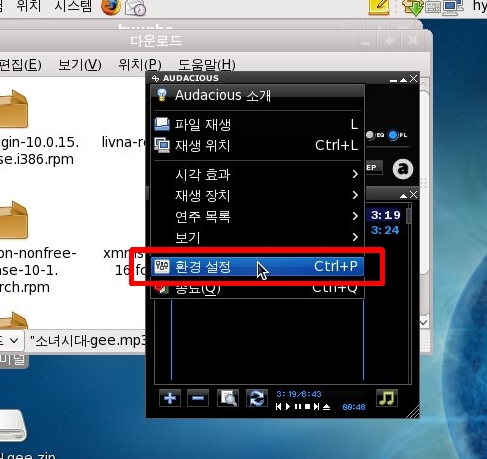Toggle the REP repeat button
The image size is (487, 459).
point(374,167)
